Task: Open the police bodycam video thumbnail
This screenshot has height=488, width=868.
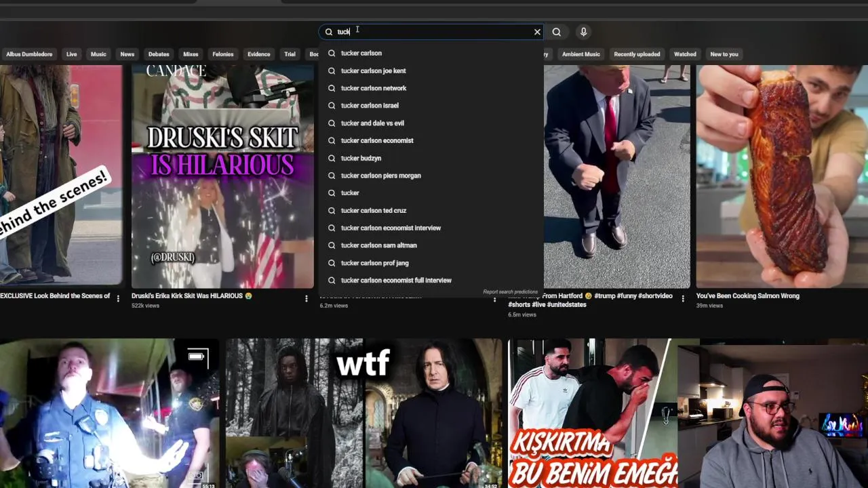Action: coord(109,413)
